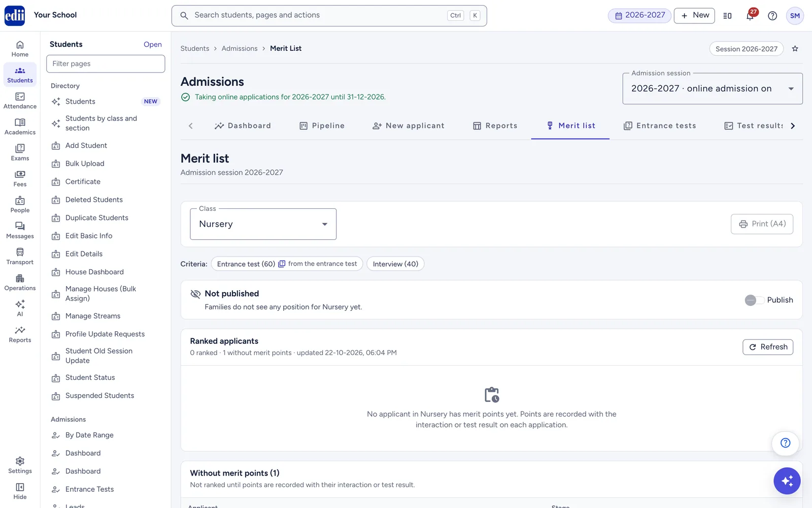Open the list view icon beside New
This screenshot has width=812, height=508.
tap(727, 16)
